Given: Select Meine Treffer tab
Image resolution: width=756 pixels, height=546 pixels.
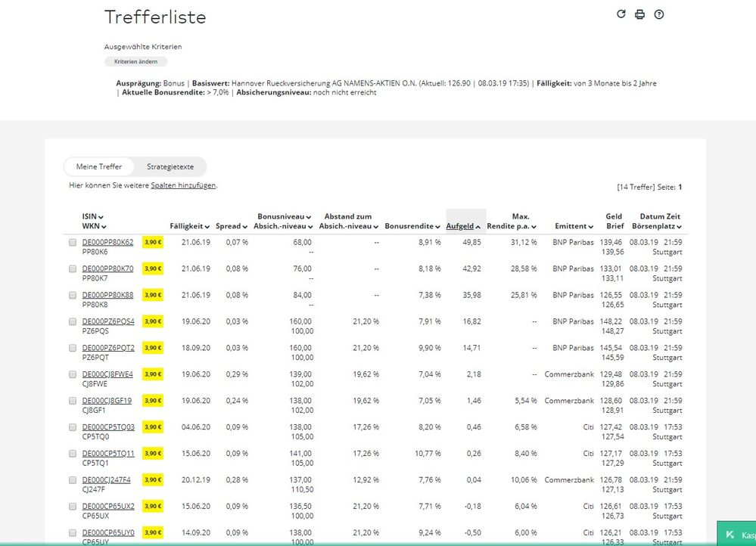Looking at the screenshot, I should 99,166.
